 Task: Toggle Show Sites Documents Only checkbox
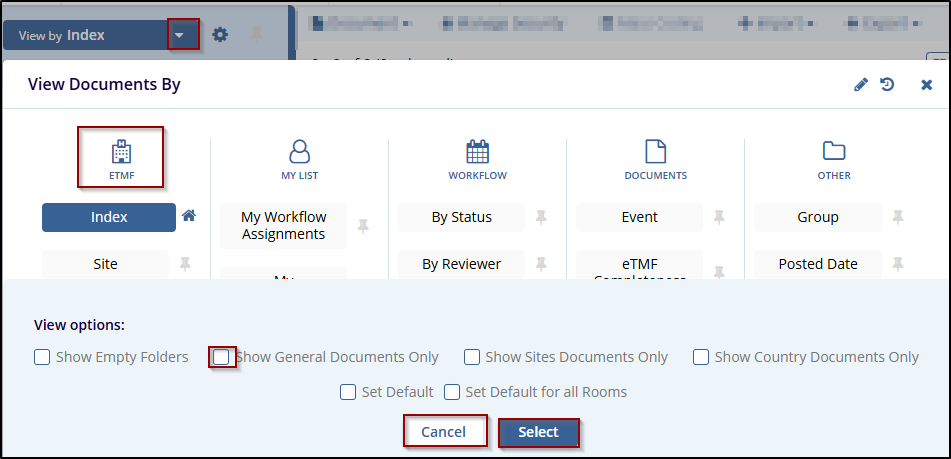(x=472, y=357)
